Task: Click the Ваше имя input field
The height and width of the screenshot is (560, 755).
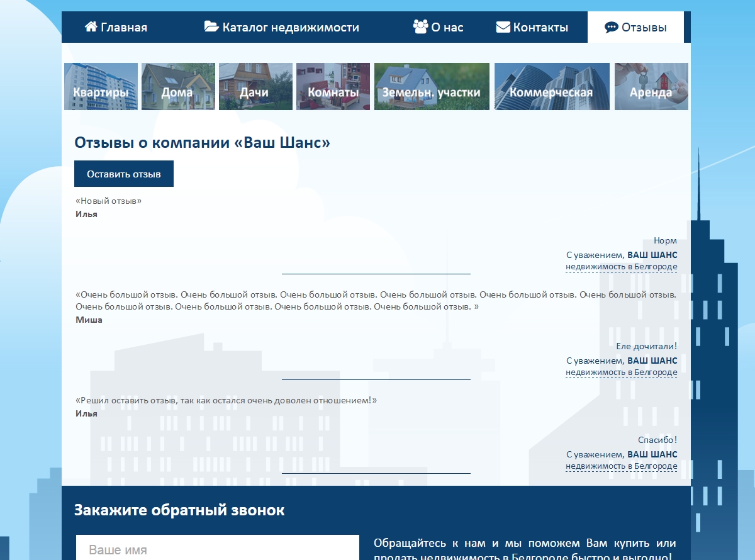Action: coord(217,549)
